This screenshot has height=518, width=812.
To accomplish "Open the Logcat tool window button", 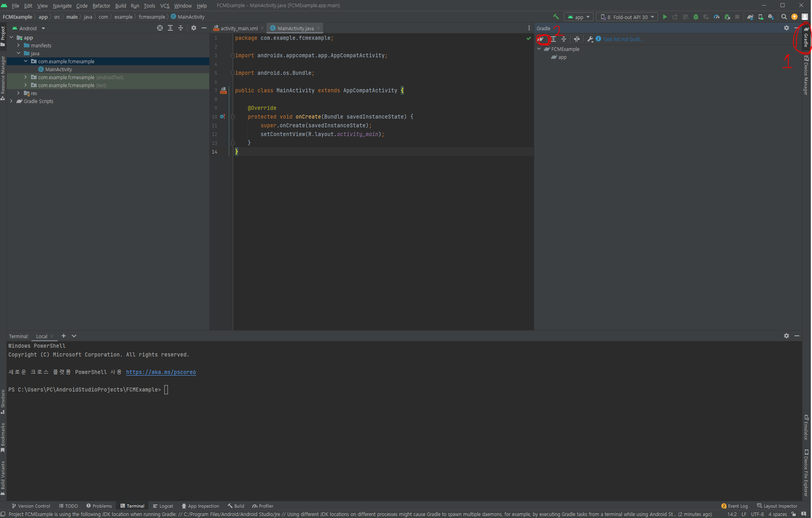I will tap(163, 506).
